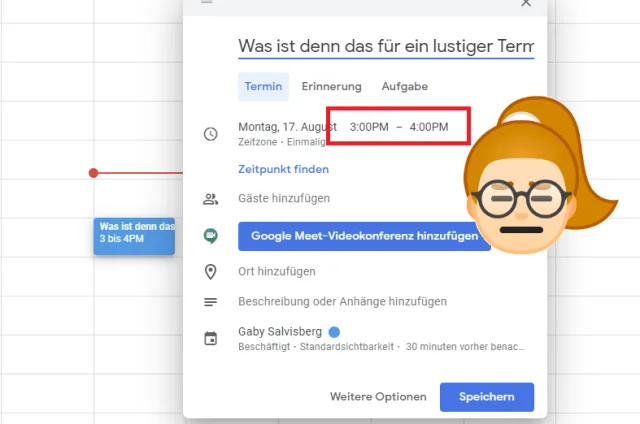Change the 4:00PM end time
This screenshot has width=640, height=424.
coord(429,127)
